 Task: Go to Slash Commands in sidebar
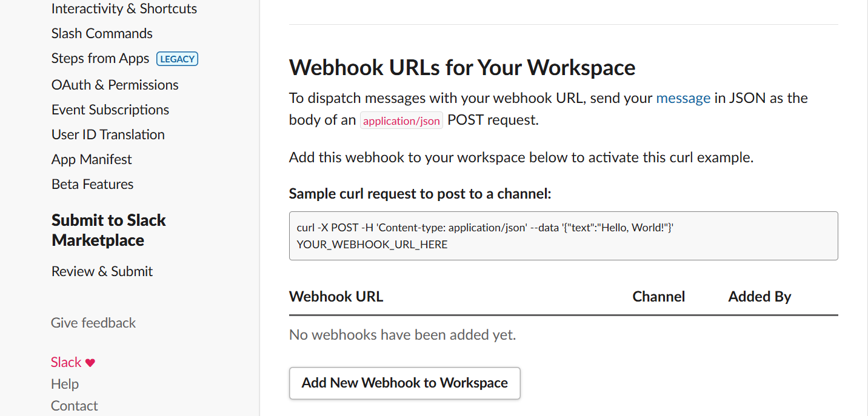coord(102,34)
